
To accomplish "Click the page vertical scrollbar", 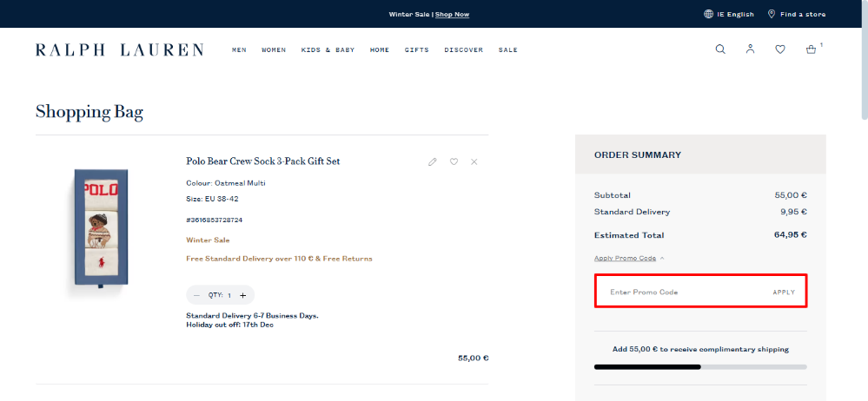I will pyautogui.click(x=865, y=59).
